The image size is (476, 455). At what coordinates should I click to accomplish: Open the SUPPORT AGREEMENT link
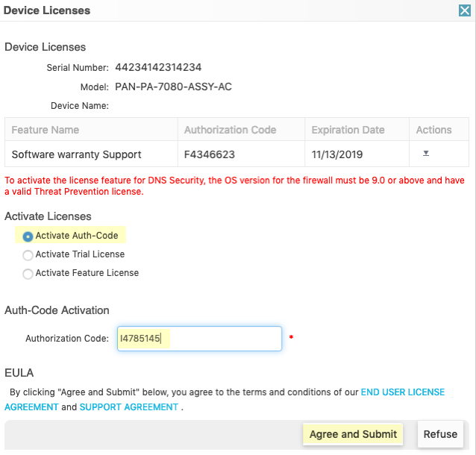point(129,407)
